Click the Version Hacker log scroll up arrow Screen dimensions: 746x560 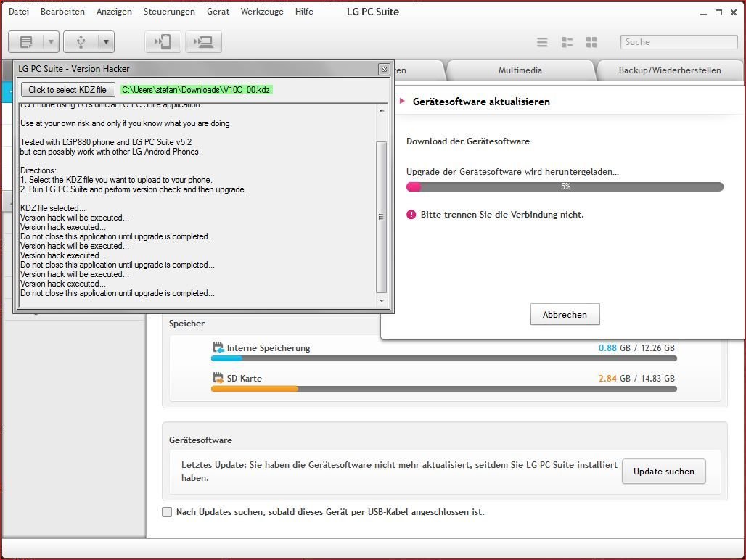[x=382, y=110]
